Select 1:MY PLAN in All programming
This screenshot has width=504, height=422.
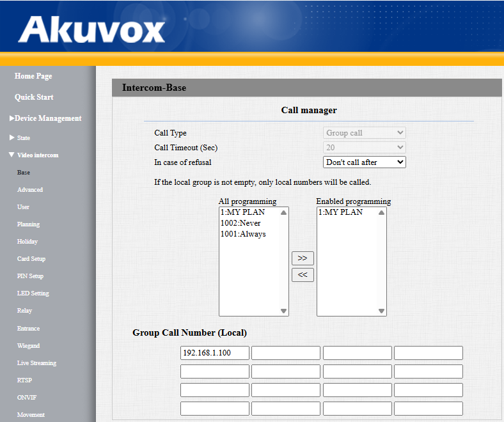(242, 212)
